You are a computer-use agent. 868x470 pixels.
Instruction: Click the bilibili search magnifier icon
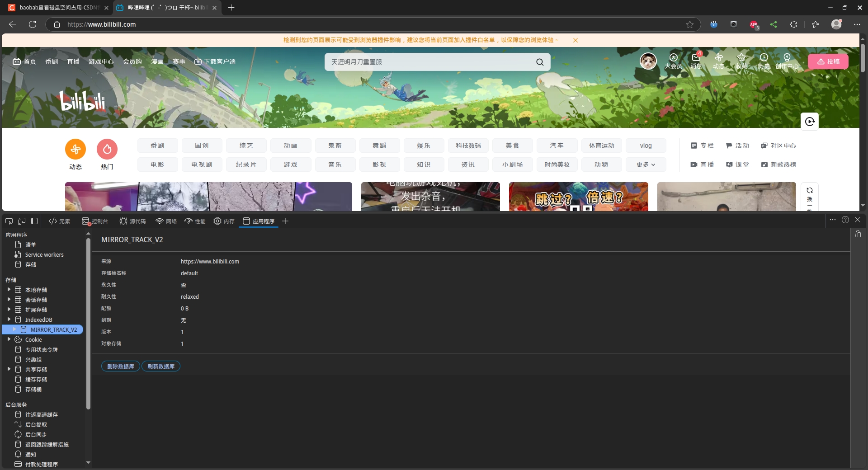pyautogui.click(x=540, y=62)
